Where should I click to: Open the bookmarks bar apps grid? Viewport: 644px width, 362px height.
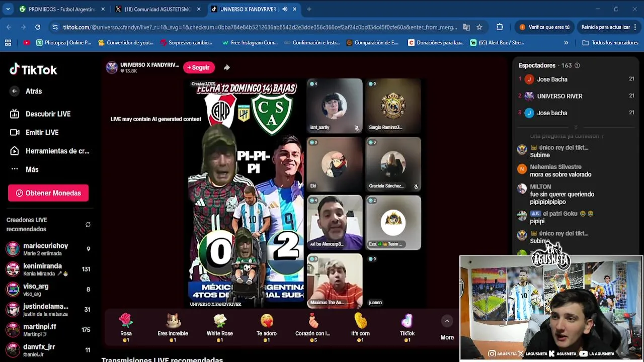(x=8, y=43)
